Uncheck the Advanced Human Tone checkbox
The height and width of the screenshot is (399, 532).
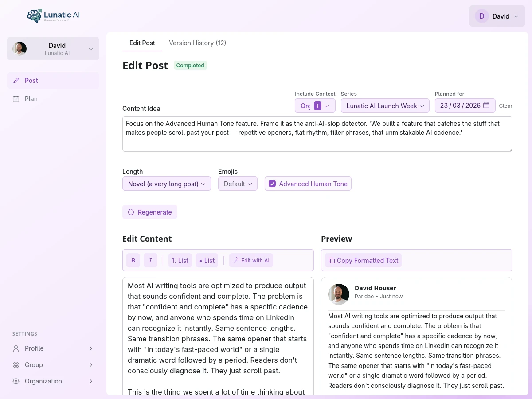[272, 184]
